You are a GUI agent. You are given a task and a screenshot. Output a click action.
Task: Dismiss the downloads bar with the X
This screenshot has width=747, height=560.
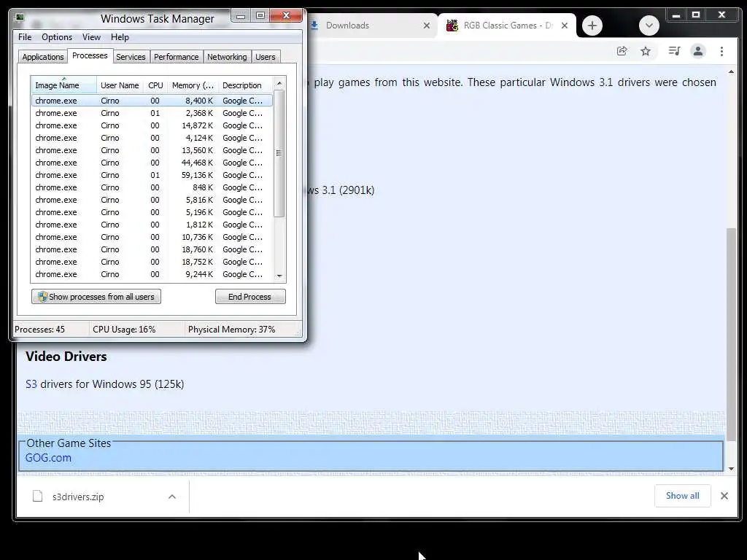(724, 496)
